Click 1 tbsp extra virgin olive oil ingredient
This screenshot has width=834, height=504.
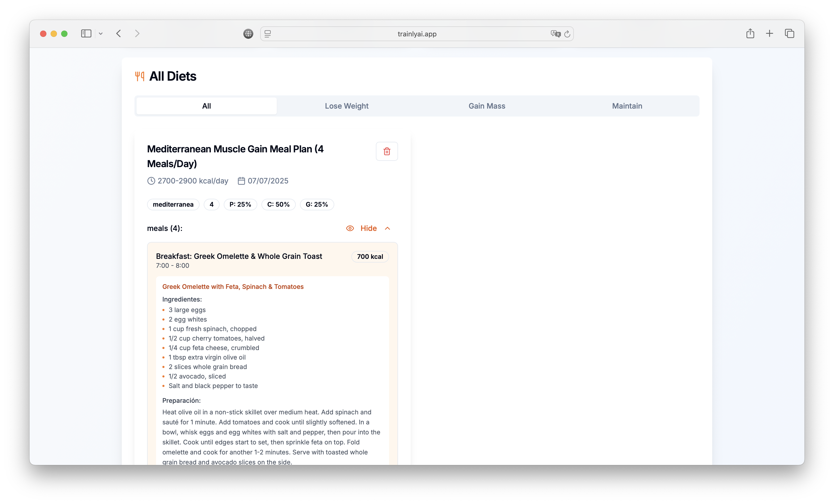pyautogui.click(x=207, y=357)
